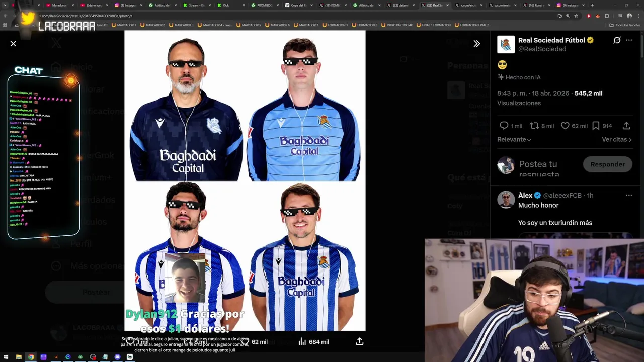Open 'Ver citas' link
This screenshot has height=362, width=644.
pos(617,139)
